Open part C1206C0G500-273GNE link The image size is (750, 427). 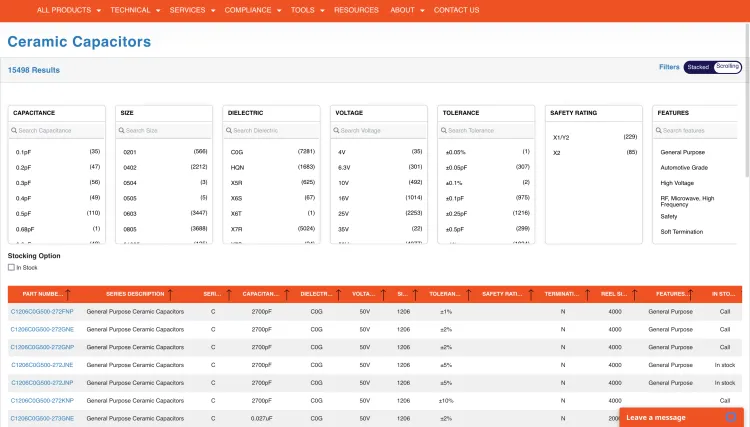[x=42, y=418]
